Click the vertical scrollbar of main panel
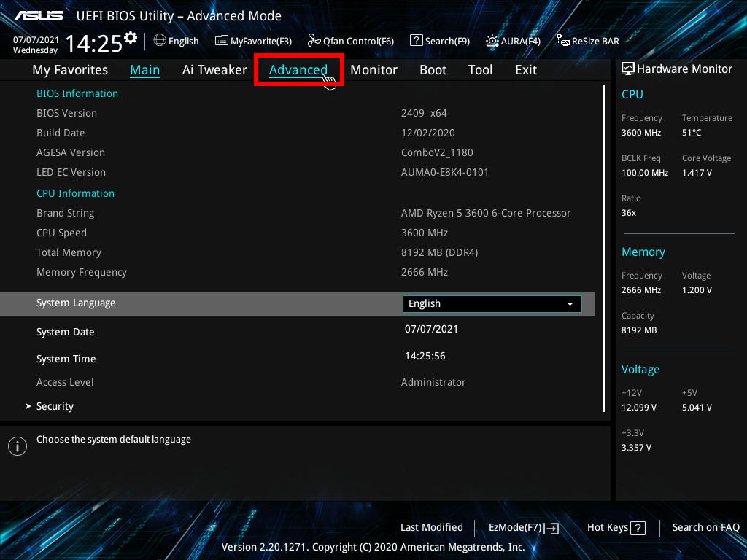 pyautogui.click(x=604, y=248)
